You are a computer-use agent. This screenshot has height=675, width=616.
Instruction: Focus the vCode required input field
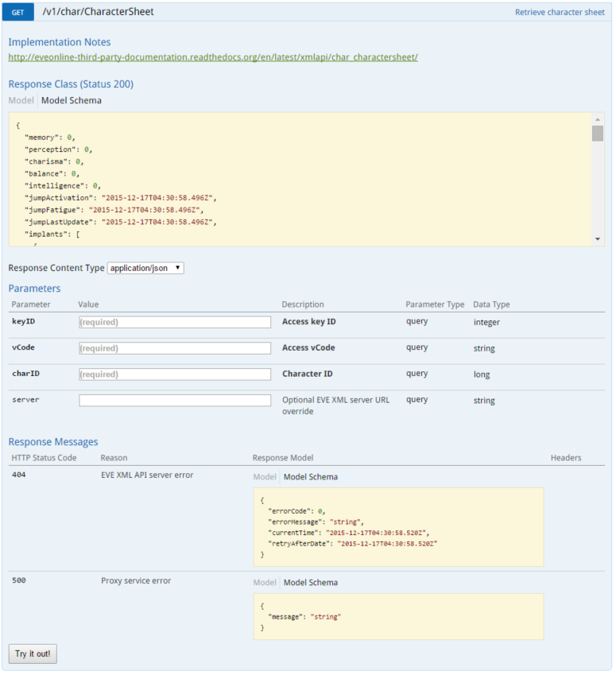coord(175,348)
